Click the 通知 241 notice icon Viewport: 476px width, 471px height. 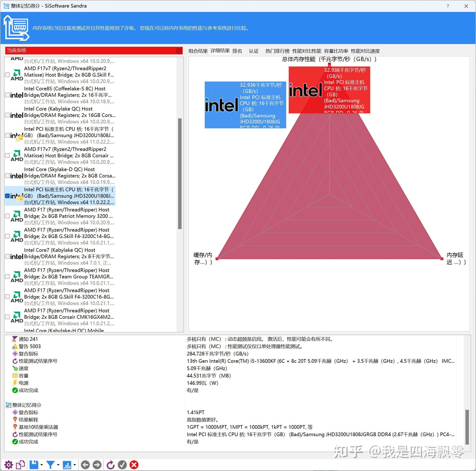15,339
